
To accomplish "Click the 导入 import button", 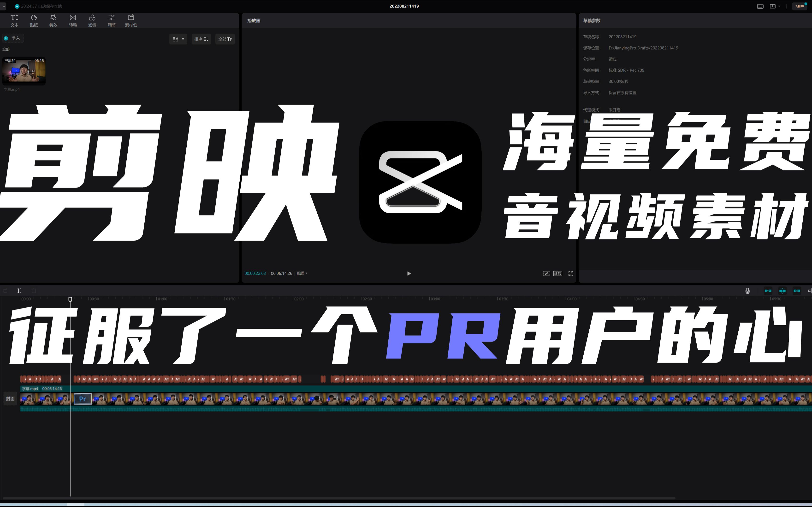I will 13,38.
